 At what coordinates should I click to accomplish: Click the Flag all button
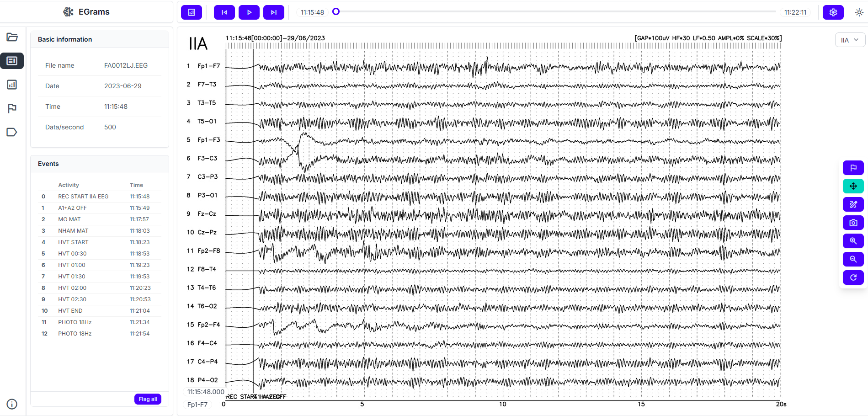coord(148,399)
